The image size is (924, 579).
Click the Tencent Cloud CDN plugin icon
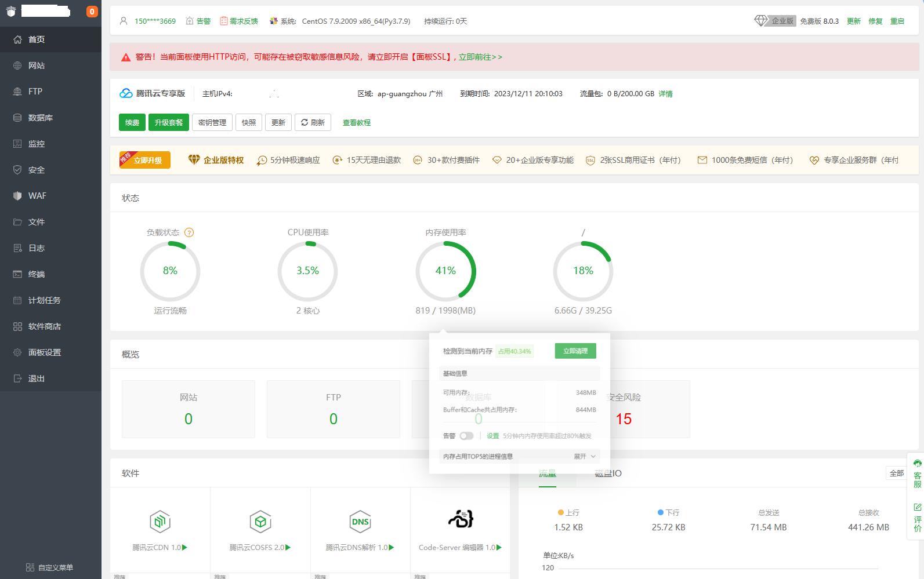tap(160, 521)
